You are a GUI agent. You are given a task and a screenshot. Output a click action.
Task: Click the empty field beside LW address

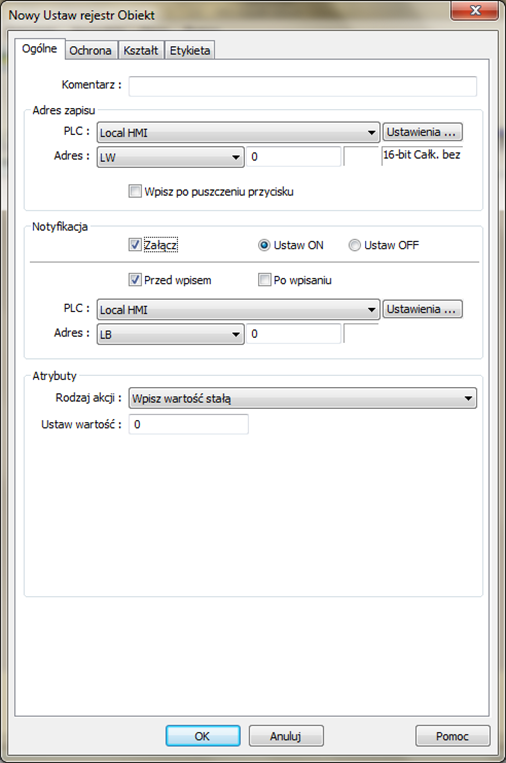(361, 157)
